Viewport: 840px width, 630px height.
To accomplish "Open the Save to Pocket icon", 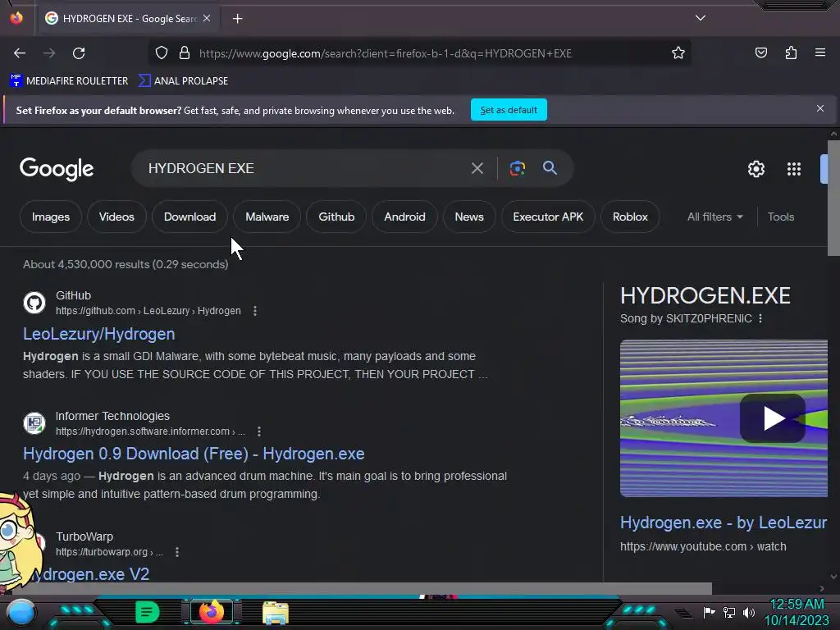I will 760,53.
